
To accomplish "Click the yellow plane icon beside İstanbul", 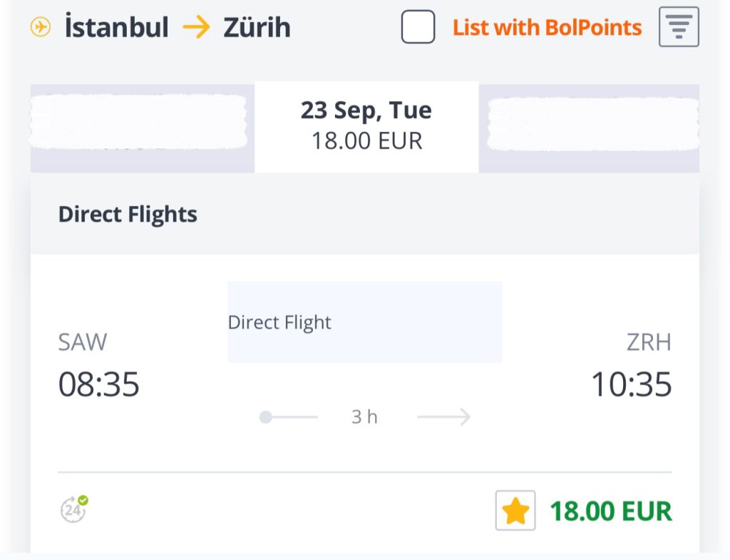I will 41,28.
